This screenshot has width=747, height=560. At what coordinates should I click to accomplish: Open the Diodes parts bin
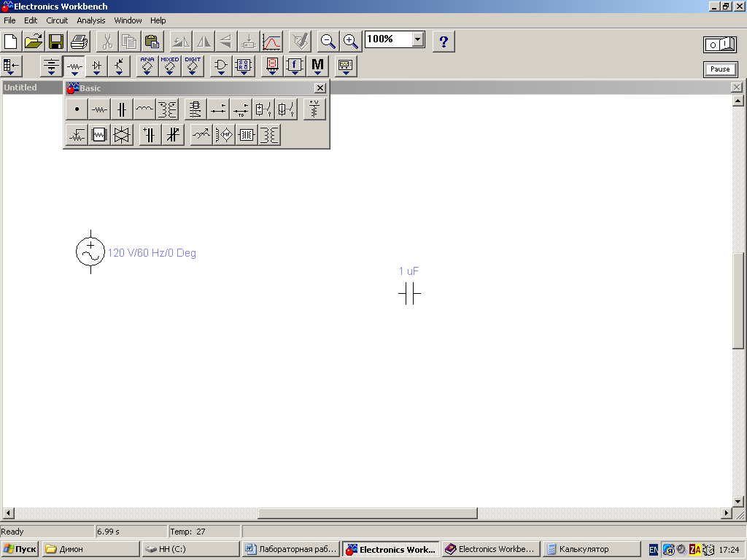point(97,66)
